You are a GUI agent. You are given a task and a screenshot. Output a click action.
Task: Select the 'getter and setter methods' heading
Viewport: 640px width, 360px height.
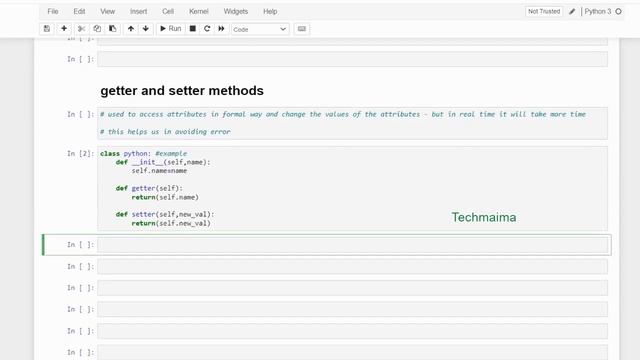pyautogui.click(x=182, y=90)
